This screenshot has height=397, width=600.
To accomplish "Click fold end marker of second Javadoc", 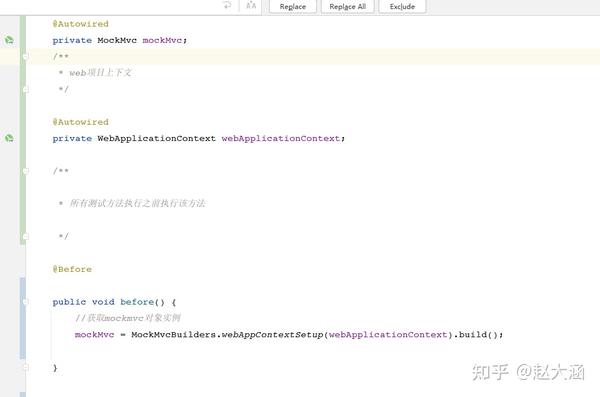I will click(x=26, y=236).
